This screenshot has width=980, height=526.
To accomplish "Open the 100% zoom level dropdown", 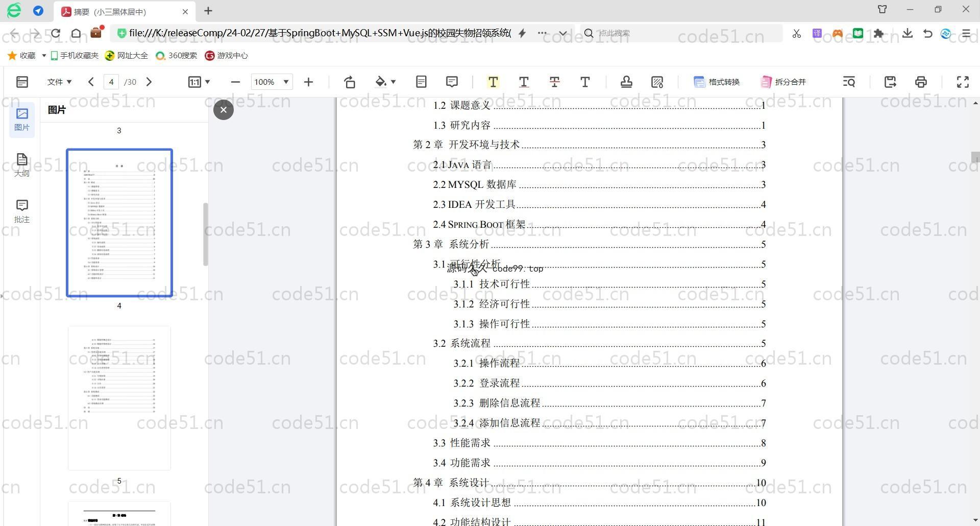I will coord(272,82).
